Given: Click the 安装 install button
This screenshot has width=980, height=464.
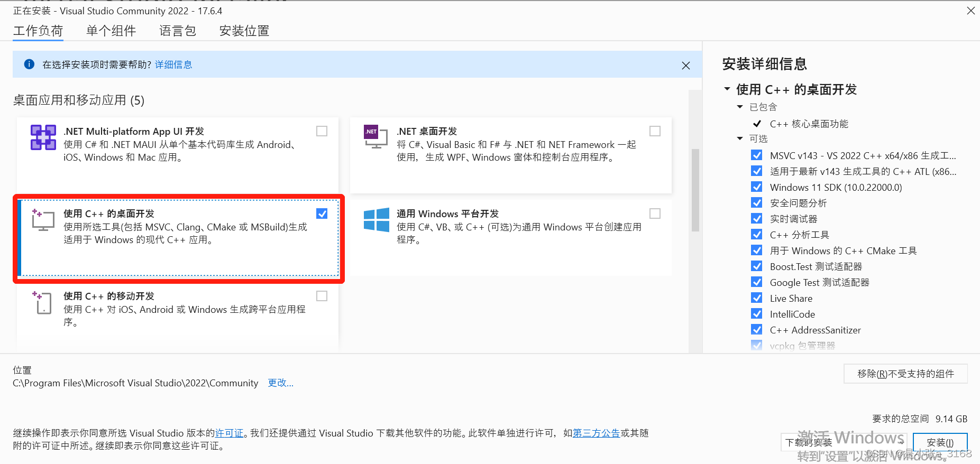Looking at the screenshot, I should tap(940, 442).
